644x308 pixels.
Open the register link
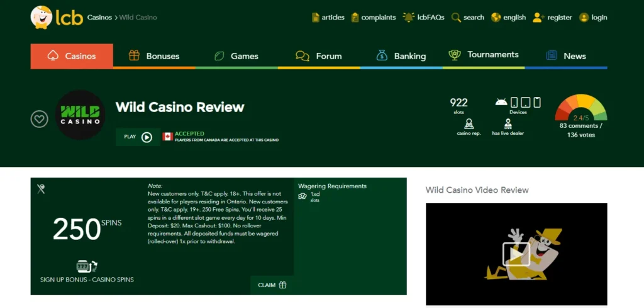click(559, 17)
